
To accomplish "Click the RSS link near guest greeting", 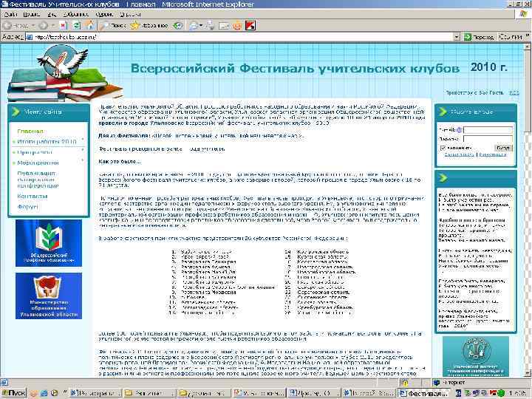I will 514,92.
